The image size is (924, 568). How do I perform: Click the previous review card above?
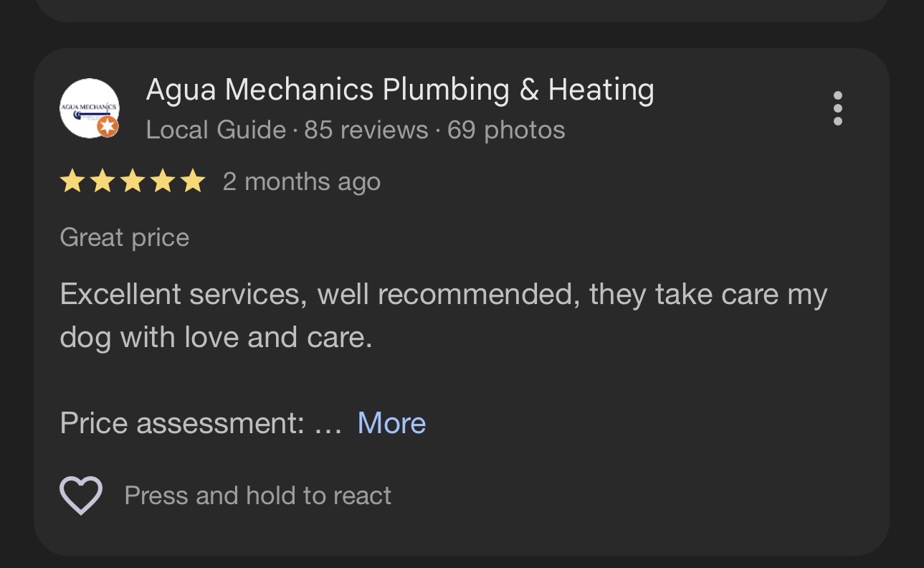click(462, 10)
